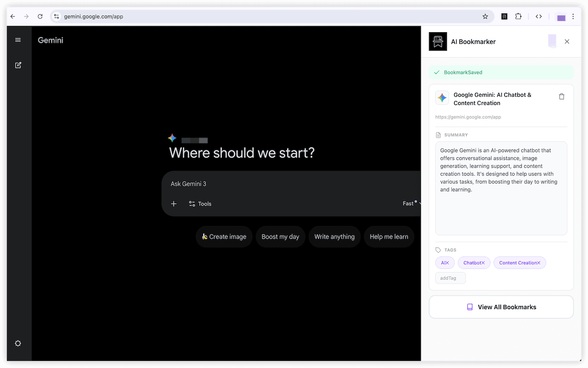Click the Gemini sparkle logo above the greeting
This screenshot has height=368, width=588.
click(x=172, y=138)
